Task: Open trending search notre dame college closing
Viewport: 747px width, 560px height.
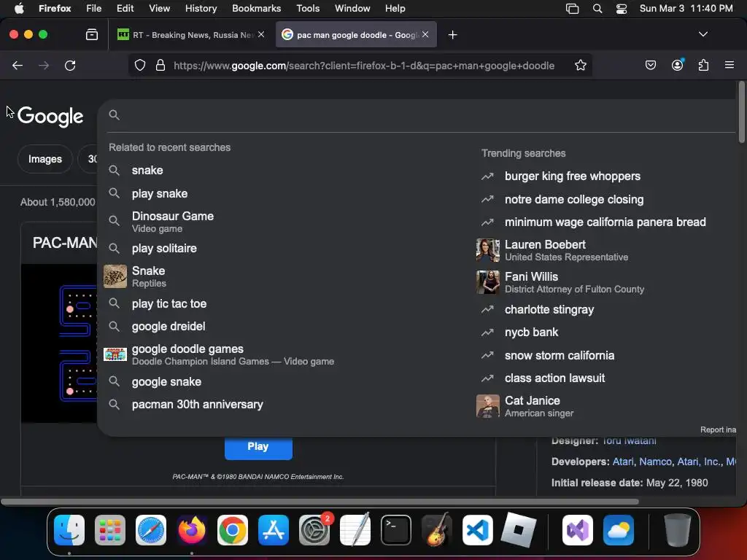Action: pos(573,199)
